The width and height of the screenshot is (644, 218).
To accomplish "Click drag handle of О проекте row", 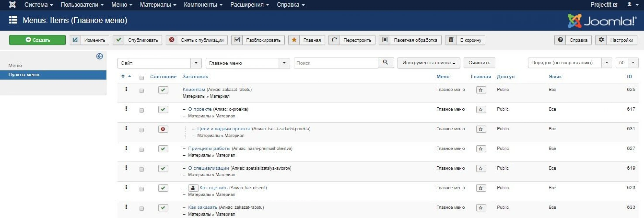I will 126,109.
